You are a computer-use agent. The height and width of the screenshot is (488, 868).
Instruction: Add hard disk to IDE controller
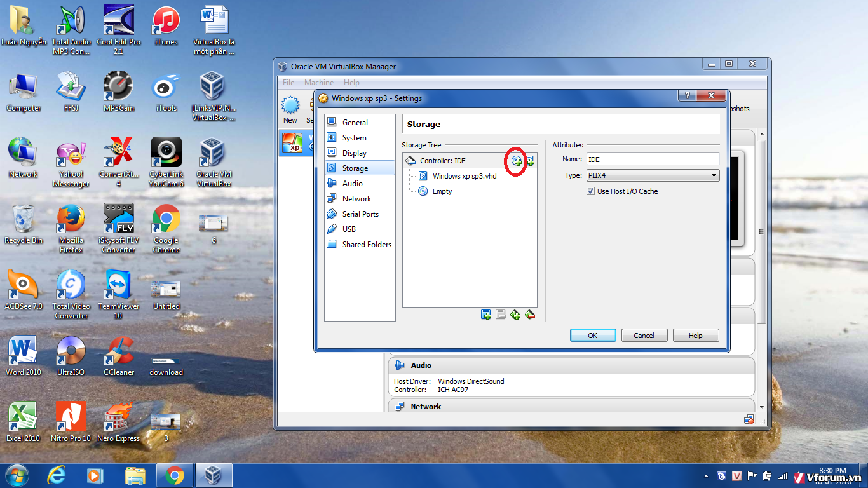(530, 161)
